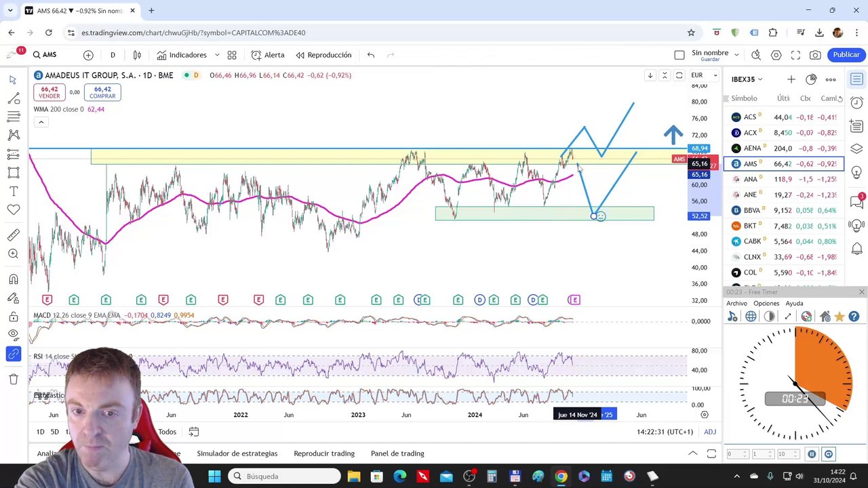868x488 pixels.
Task: Click the undo arrow in top toolbar
Action: coord(371,55)
